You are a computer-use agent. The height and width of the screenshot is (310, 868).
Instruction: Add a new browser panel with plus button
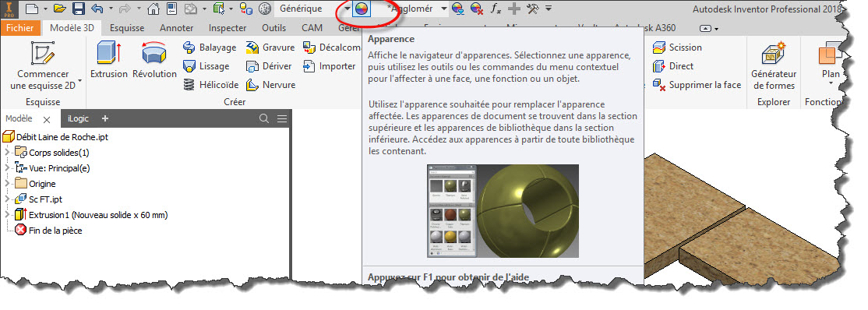click(105, 118)
